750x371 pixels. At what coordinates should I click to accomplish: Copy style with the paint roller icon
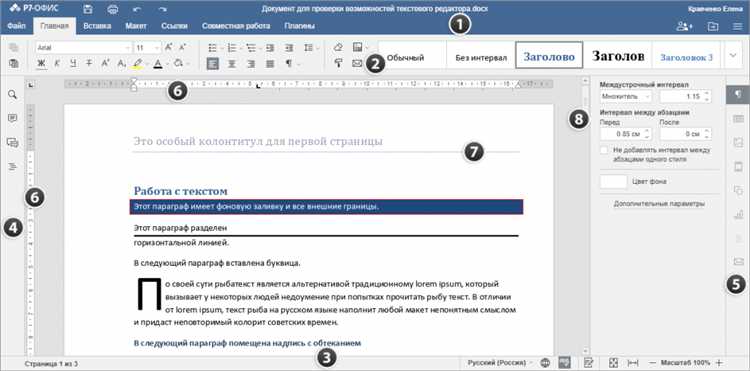[338, 63]
